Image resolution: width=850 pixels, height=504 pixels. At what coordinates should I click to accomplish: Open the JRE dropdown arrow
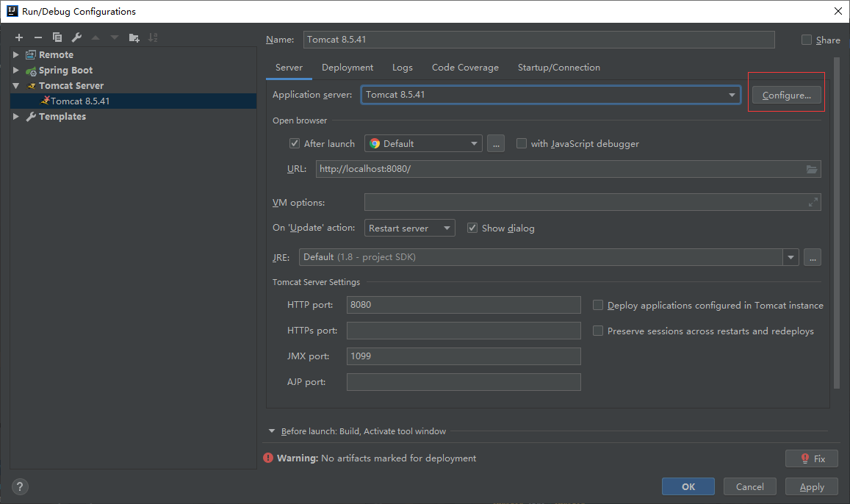(x=790, y=257)
